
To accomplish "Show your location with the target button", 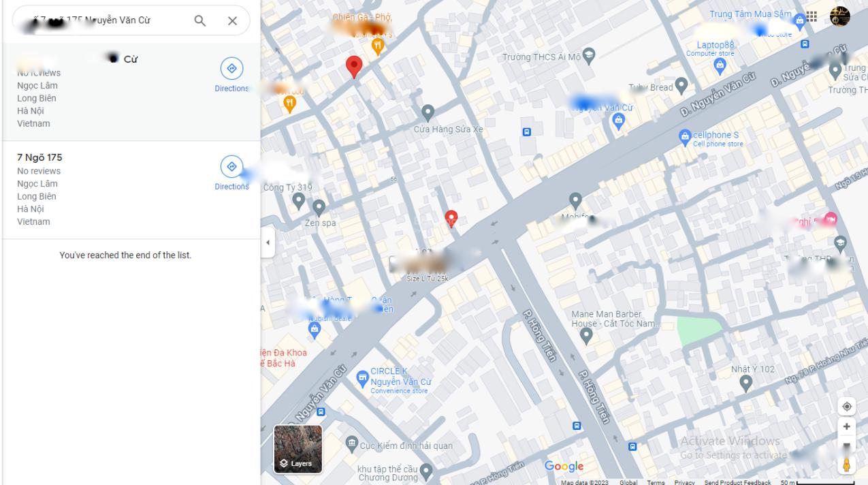I will (847, 407).
